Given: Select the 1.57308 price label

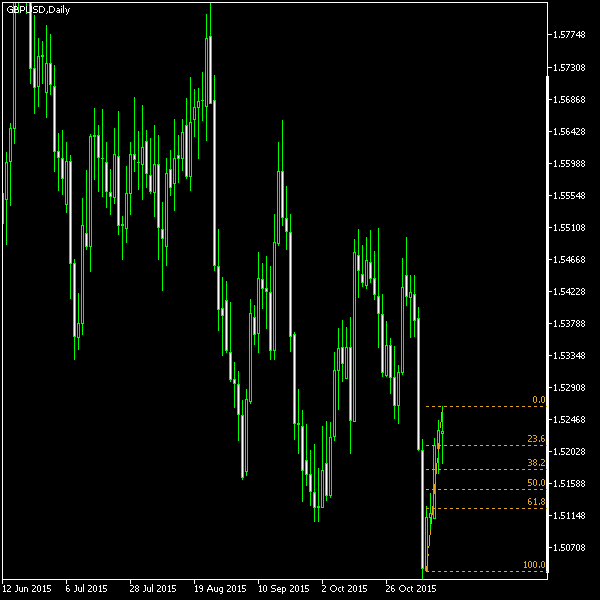Looking at the screenshot, I should click(569, 68).
